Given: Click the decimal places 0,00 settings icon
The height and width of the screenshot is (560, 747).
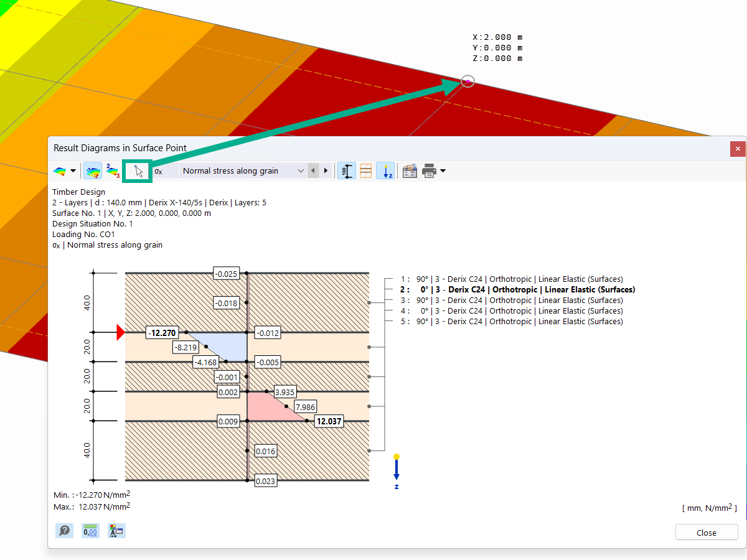Looking at the screenshot, I should point(90,531).
